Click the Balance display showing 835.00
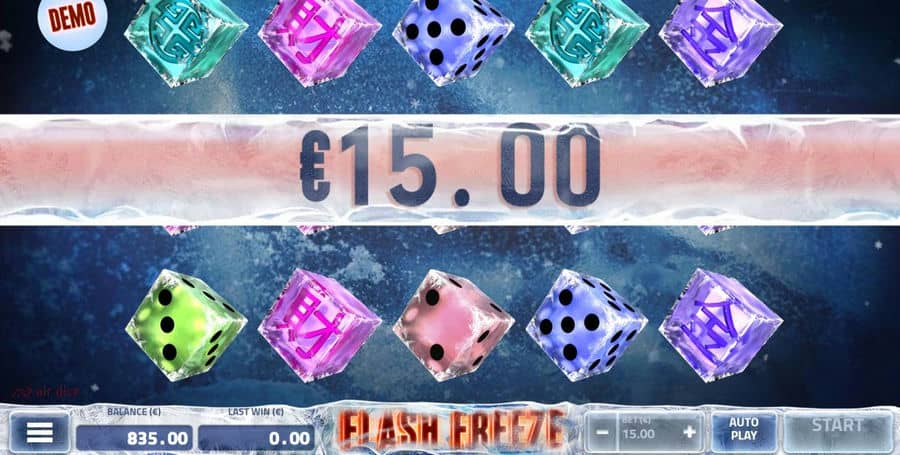 [134, 438]
